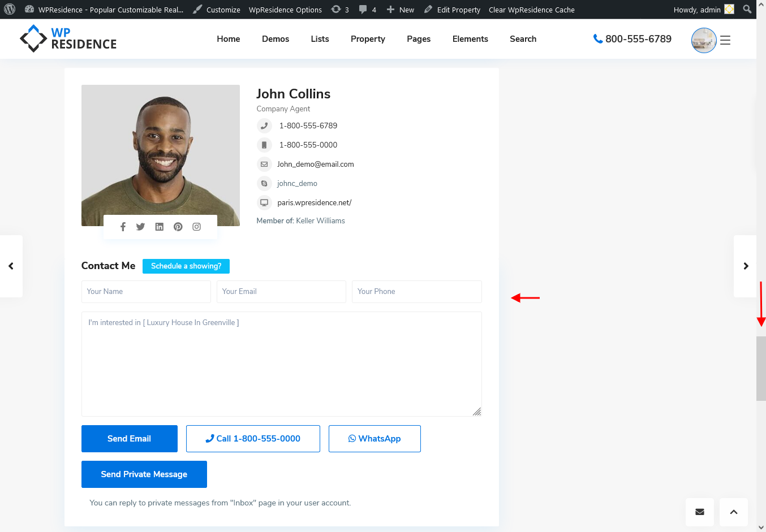
Task: Open the WPResidence site dashboard link
Action: (x=104, y=10)
